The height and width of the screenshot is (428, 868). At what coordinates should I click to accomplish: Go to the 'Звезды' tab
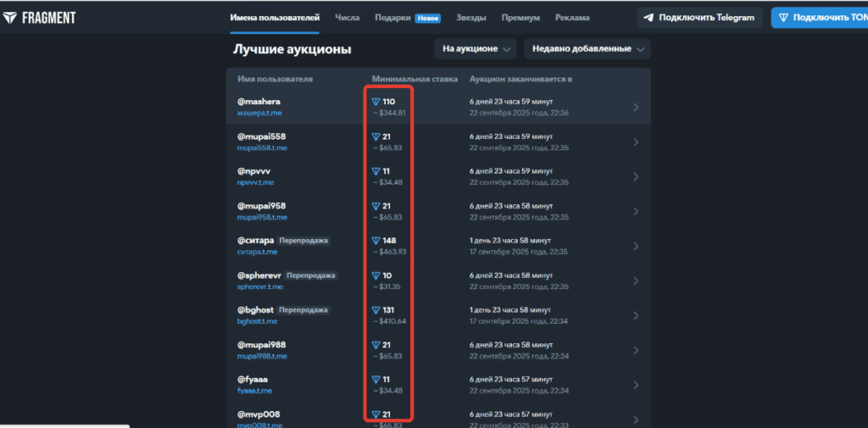click(473, 18)
